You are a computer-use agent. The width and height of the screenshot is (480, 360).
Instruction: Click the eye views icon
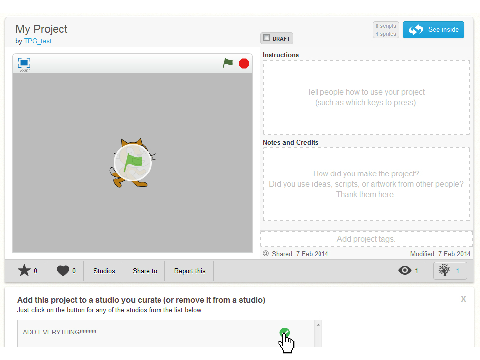(405, 270)
